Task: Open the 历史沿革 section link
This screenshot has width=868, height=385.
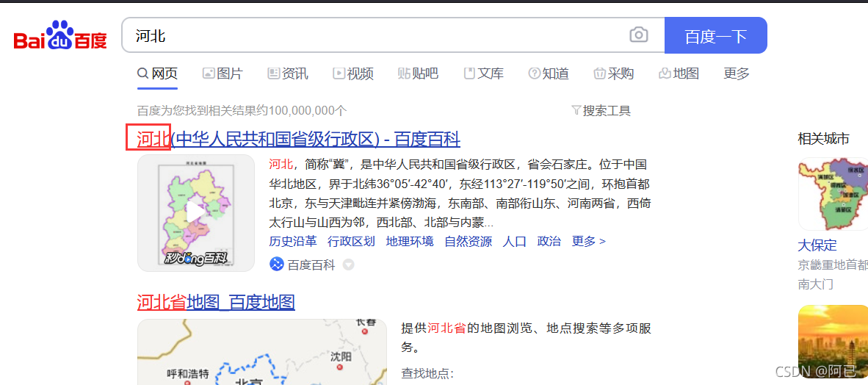Action: pyautogui.click(x=293, y=241)
